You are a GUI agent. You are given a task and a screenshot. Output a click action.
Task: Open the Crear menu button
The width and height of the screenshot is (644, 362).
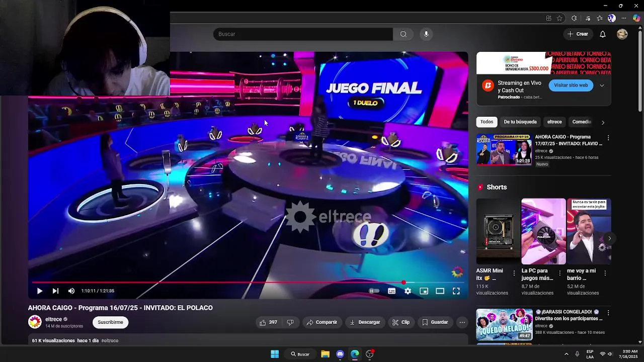(578, 34)
